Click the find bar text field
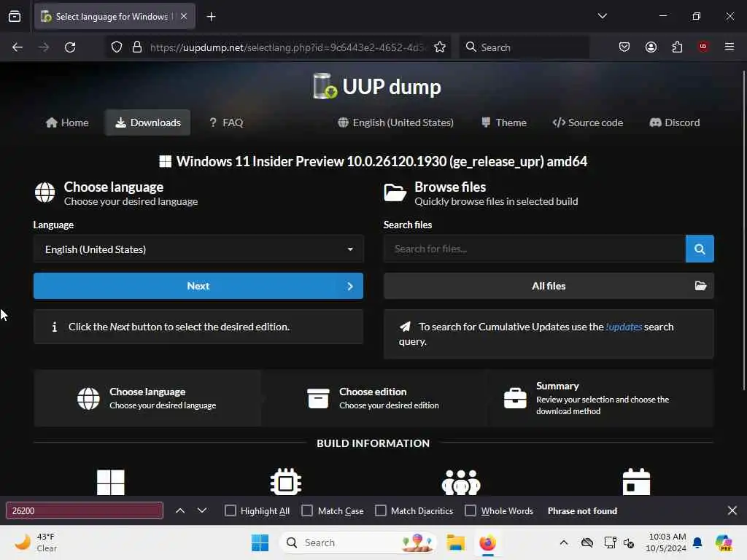The width and height of the screenshot is (747, 560). click(85, 511)
